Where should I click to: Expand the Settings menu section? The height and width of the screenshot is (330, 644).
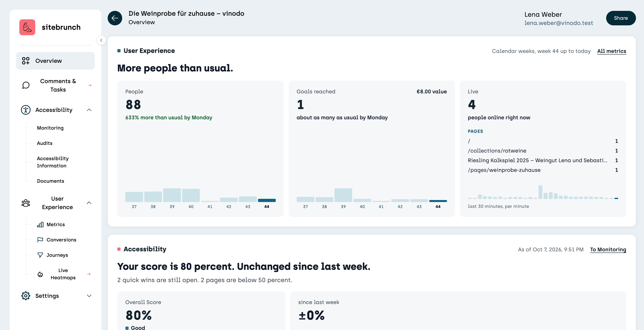coord(89,296)
